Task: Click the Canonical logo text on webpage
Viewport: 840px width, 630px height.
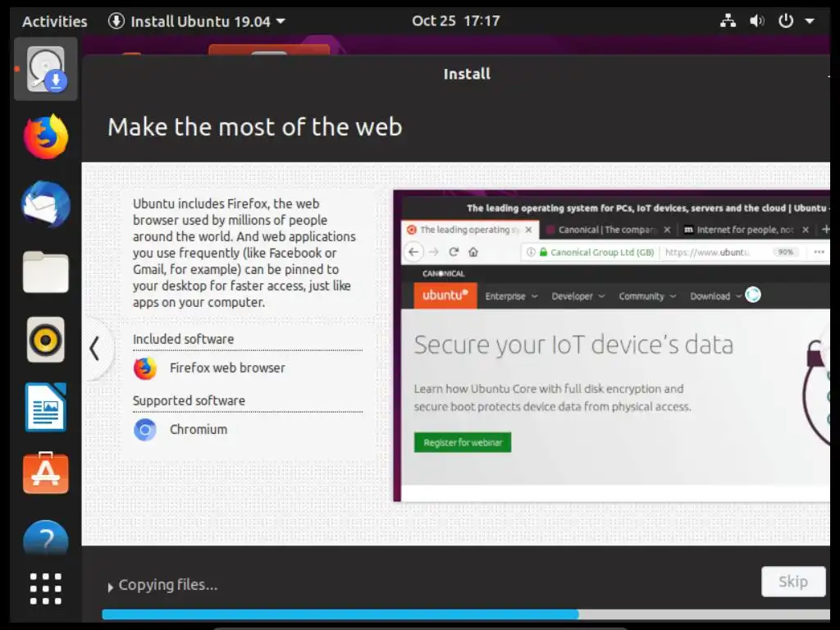Action: pos(443,274)
